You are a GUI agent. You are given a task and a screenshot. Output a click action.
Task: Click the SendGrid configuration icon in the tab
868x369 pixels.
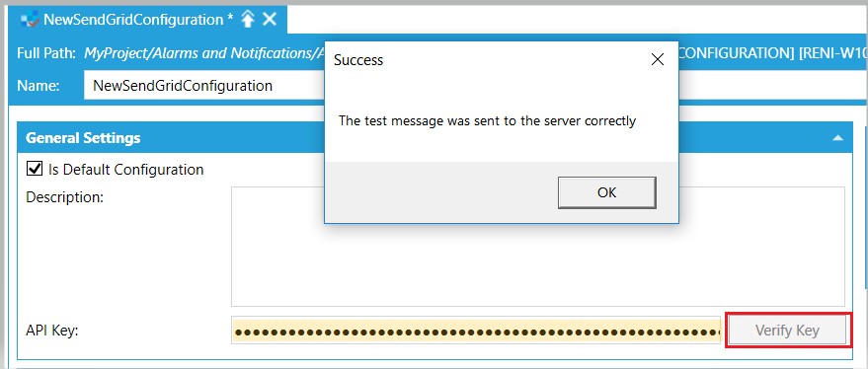(x=30, y=20)
